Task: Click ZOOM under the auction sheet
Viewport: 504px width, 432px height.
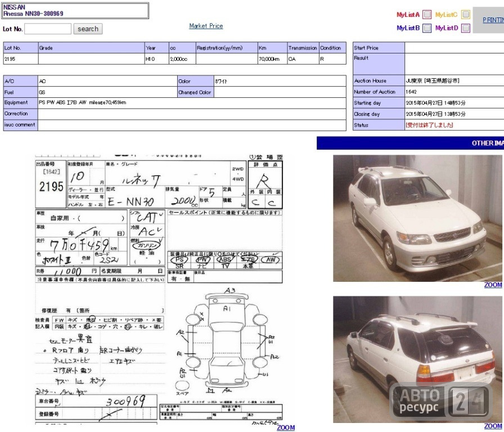Action: (286, 427)
